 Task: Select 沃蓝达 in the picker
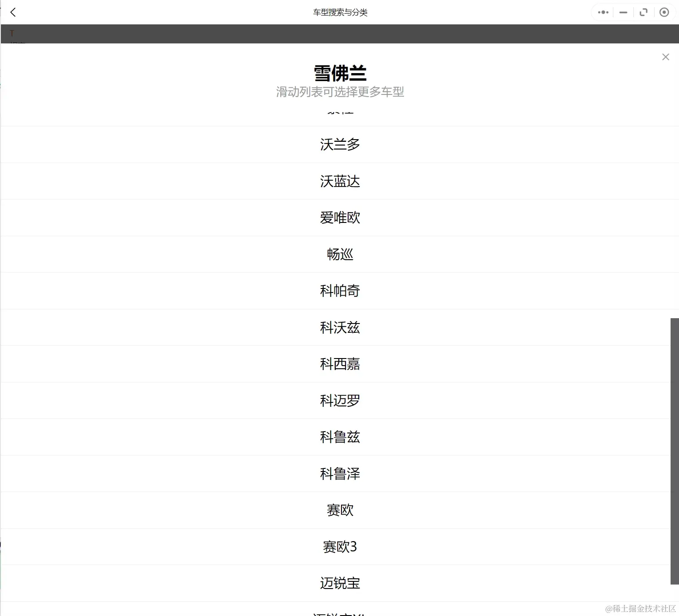point(340,181)
